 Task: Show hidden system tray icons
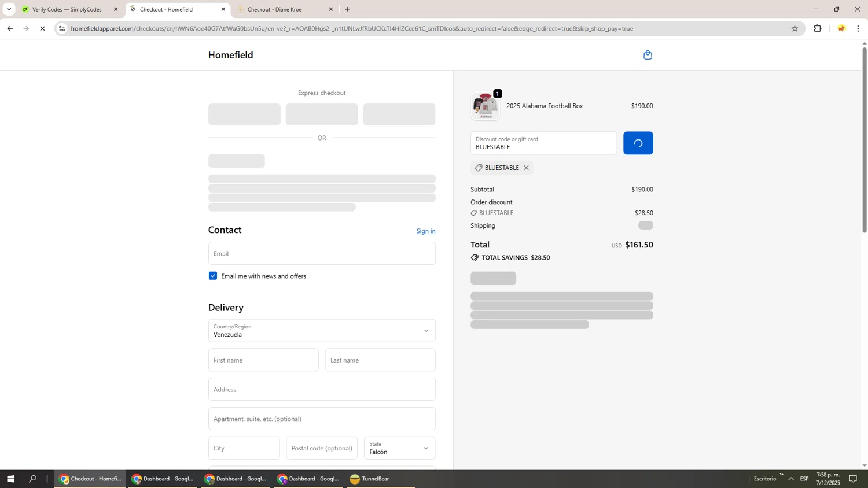click(x=791, y=479)
